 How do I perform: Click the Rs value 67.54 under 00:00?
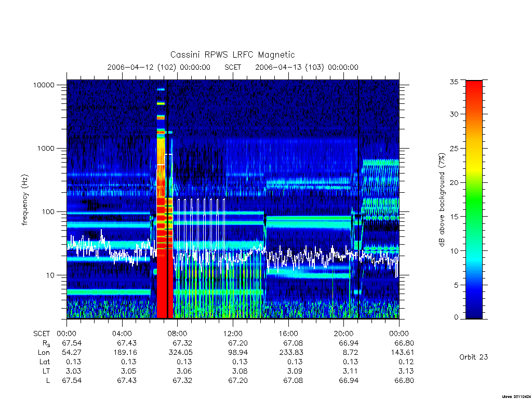point(72,343)
